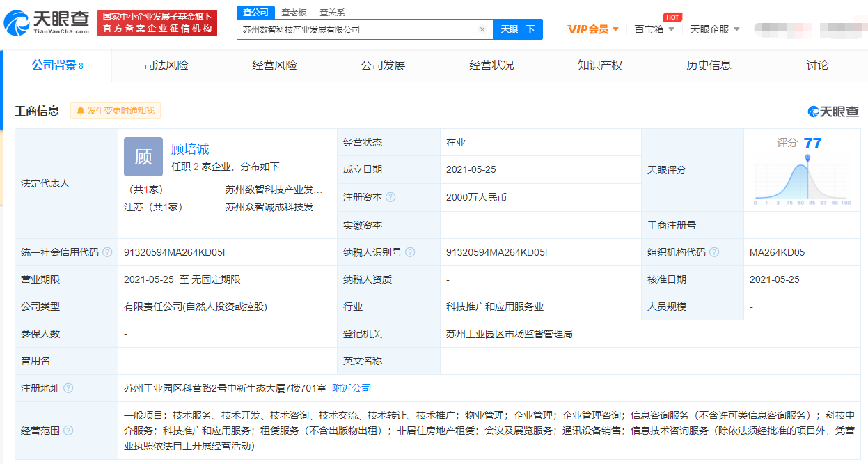Open the 知识产权 tab
Viewport: 868px width, 464px height.
(x=600, y=65)
